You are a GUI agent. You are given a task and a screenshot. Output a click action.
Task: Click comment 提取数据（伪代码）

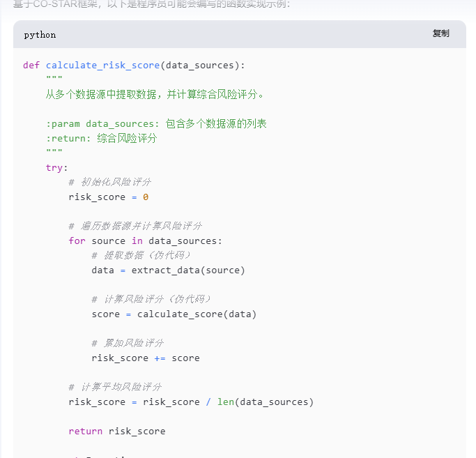(x=141, y=255)
